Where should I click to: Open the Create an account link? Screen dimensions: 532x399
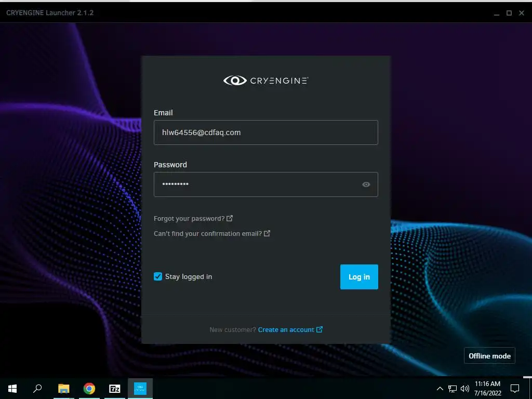coord(290,330)
